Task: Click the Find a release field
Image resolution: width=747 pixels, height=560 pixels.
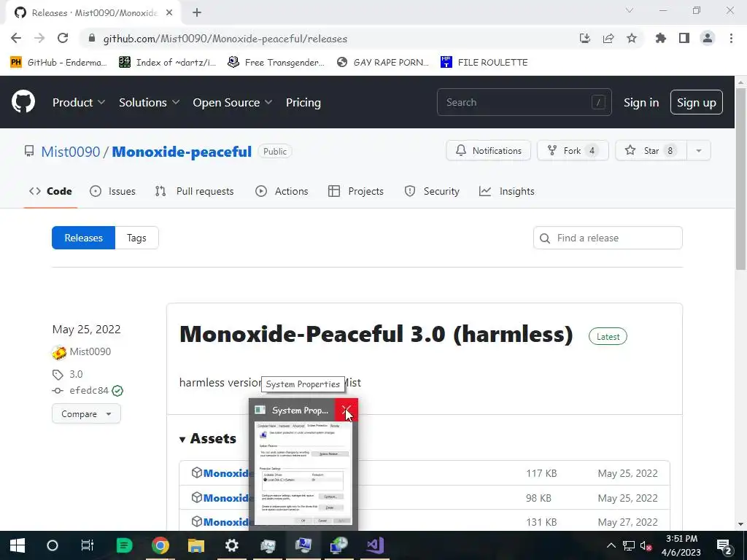Action: (608, 238)
